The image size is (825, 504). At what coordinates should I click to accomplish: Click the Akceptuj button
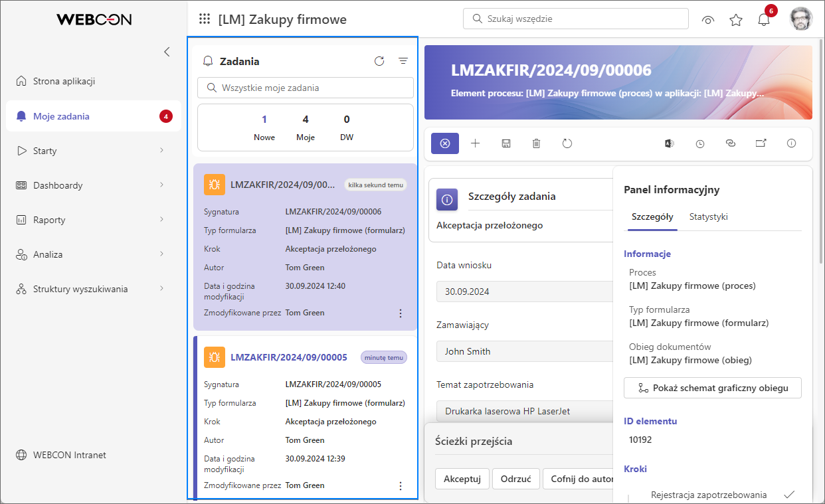[462, 479]
